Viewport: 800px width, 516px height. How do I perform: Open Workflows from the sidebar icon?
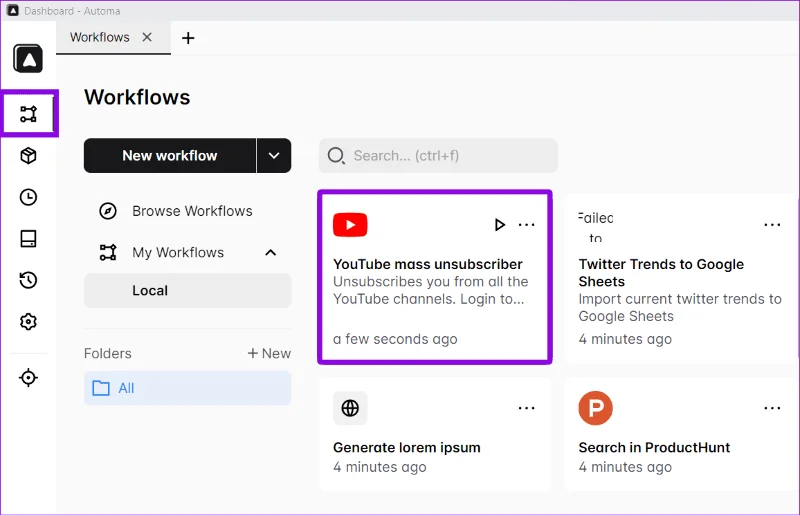(x=28, y=114)
